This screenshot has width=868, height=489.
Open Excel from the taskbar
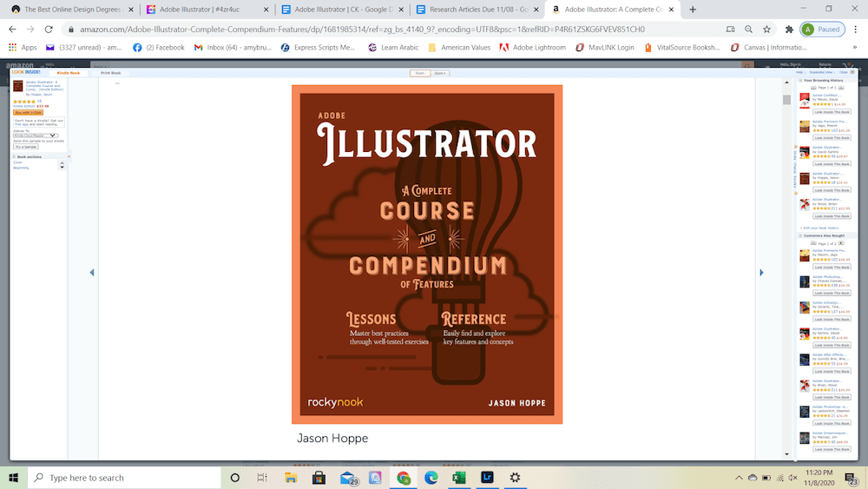[x=459, y=478]
